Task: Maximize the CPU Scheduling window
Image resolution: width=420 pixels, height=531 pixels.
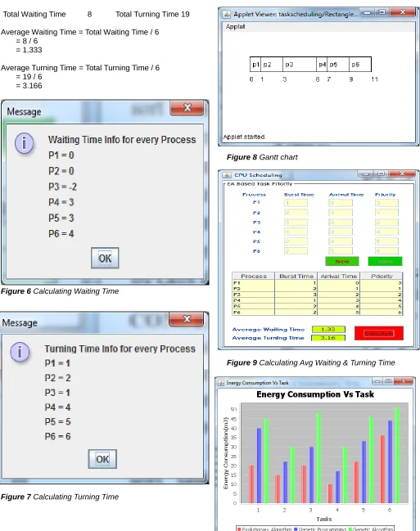Action: (381, 173)
